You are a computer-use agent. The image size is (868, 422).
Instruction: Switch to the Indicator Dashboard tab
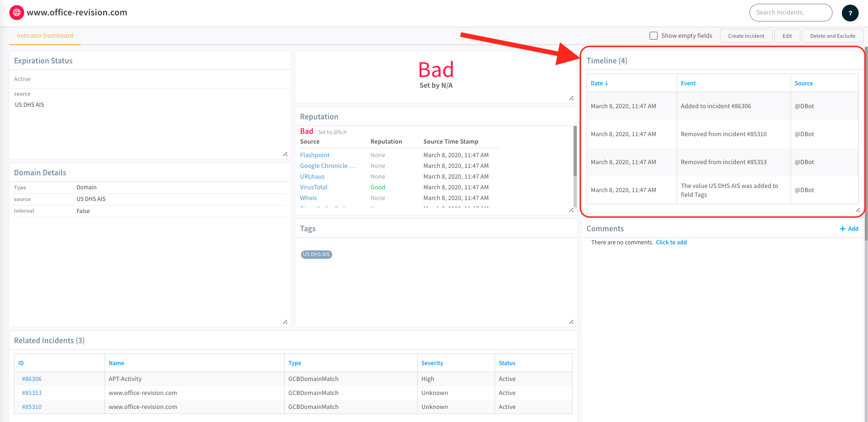click(45, 36)
